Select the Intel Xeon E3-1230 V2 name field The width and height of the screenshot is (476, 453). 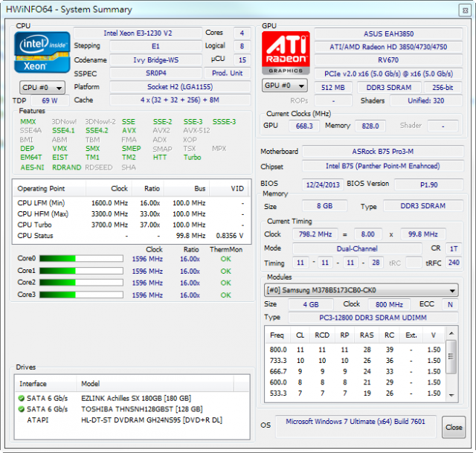coord(138,33)
